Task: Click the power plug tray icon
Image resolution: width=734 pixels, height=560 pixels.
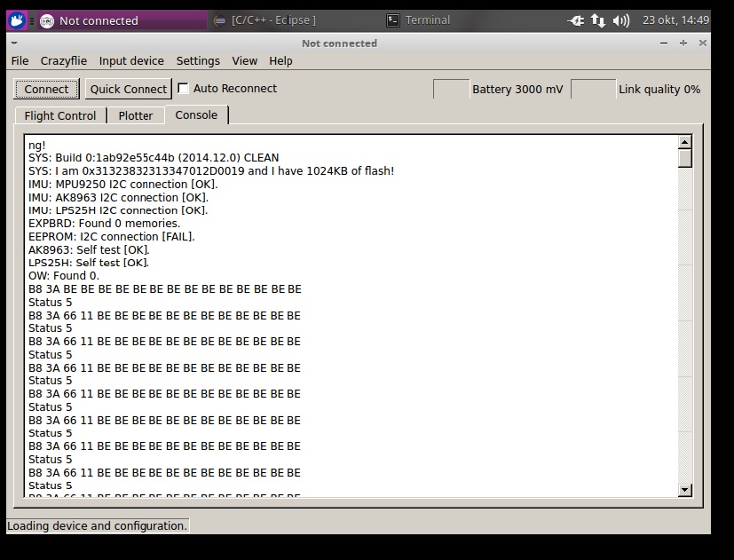Action: 577,20
